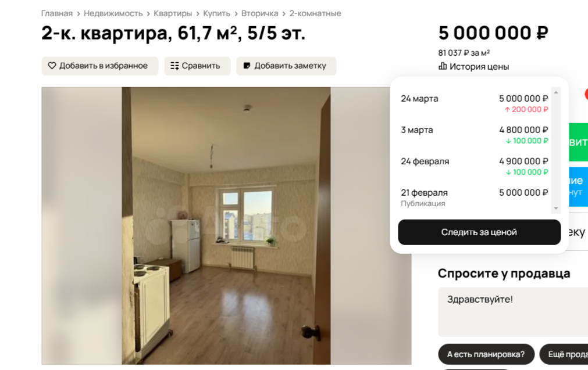Click the Следить за ценой button
588x370 pixels.
pyautogui.click(x=479, y=232)
